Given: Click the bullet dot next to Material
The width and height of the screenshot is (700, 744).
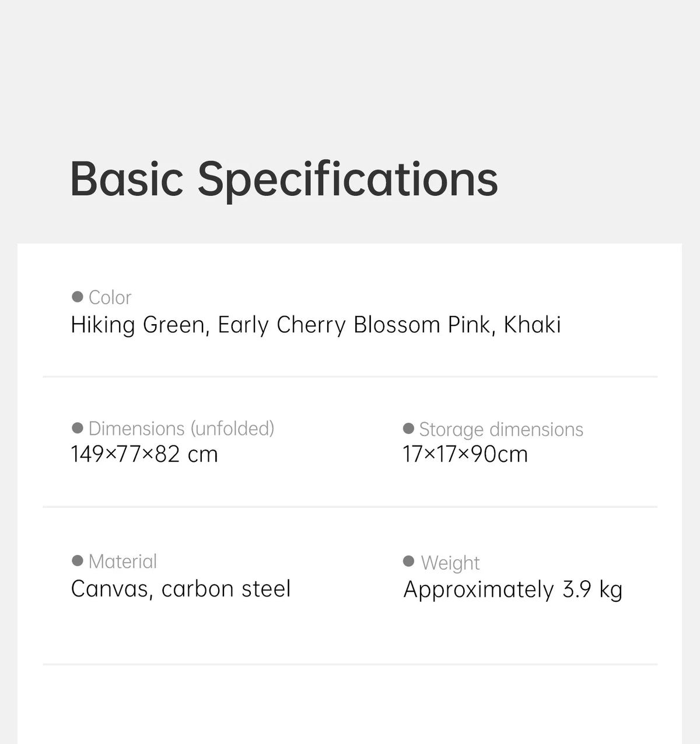Looking at the screenshot, I should coord(77,560).
